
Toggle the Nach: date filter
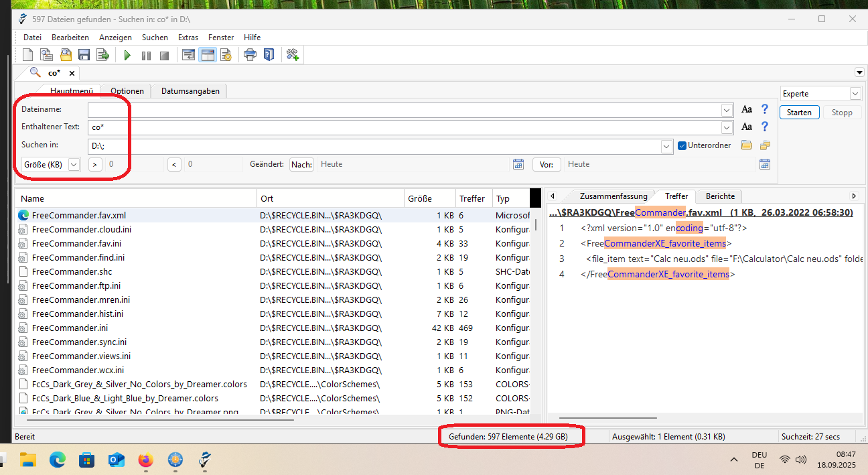[301, 164]
